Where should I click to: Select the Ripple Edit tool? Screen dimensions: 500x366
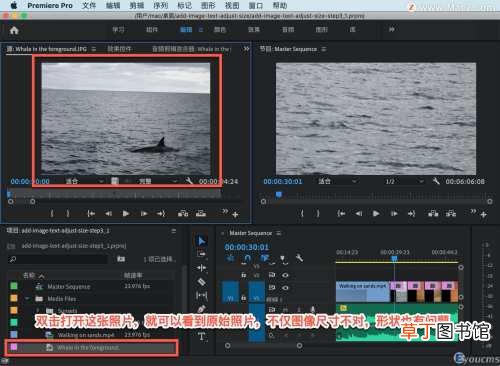[x=201, y=268]
